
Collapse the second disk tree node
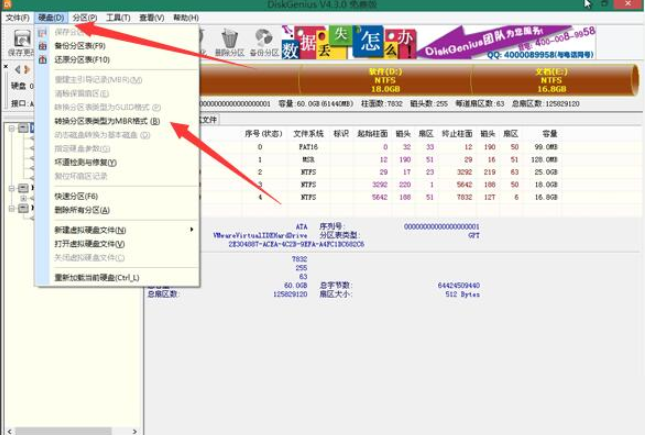[x=12, y=188]
